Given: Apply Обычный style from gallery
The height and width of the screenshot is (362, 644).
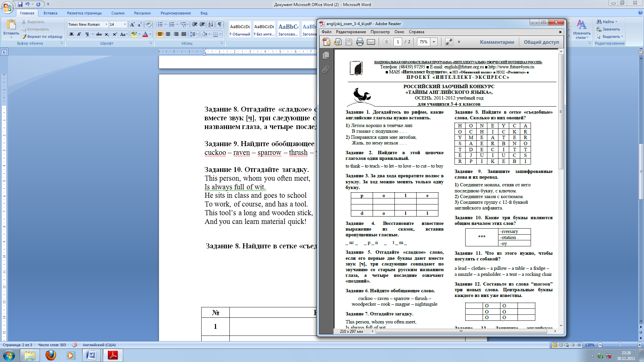Looking at the screenshot, I should (240, 29).
